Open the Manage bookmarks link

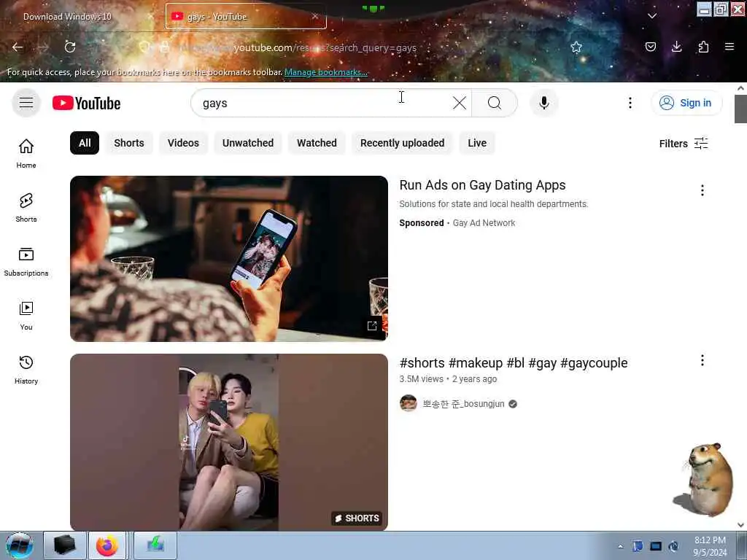pyautogui.click(x=326, y=72)
